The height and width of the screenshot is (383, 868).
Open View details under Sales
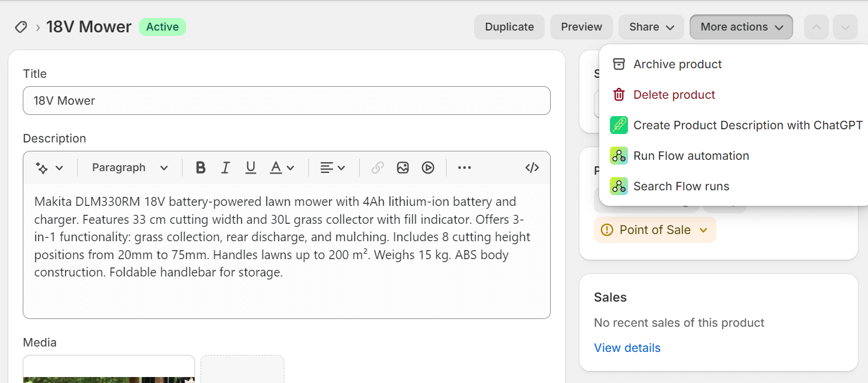(x=627, y=347)
